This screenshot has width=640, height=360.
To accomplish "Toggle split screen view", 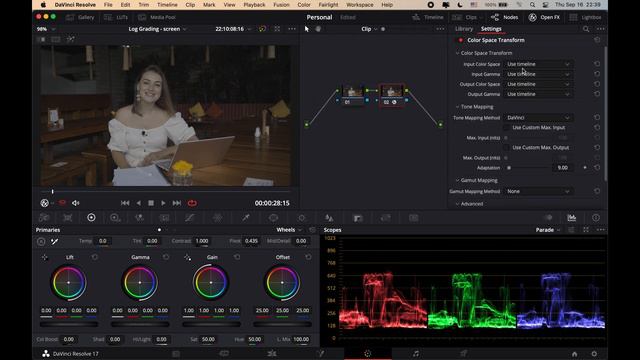I will [56, 39].
